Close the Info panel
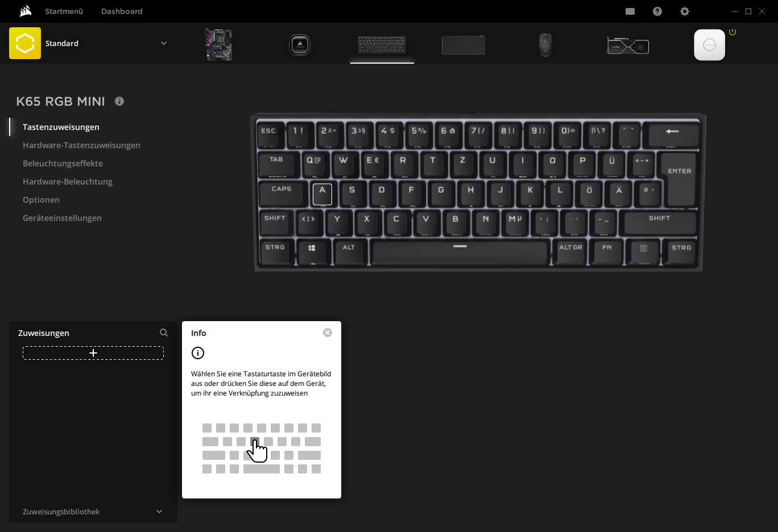The image size is (778, 532). tap(328, 332)
